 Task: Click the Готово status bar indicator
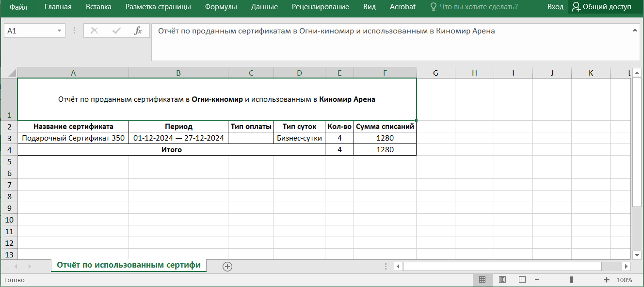[15, 280]
